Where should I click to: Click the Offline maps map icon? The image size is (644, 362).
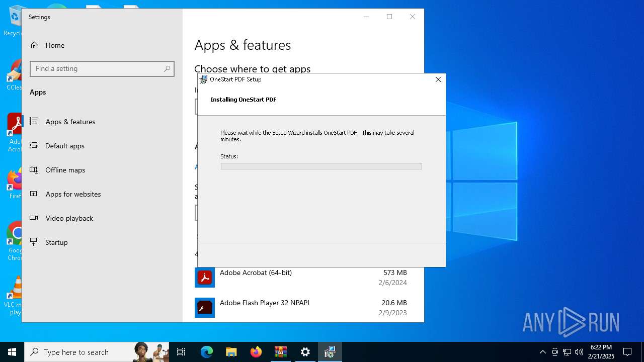pos(34,169)
